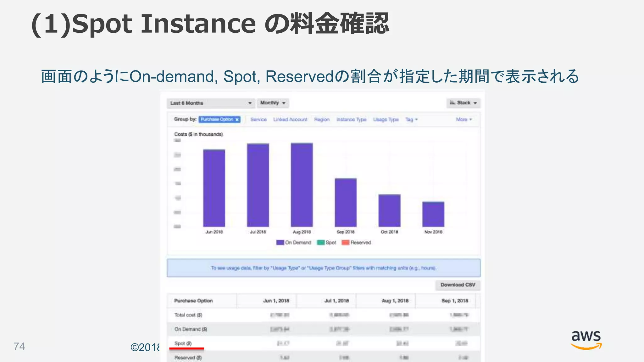Click the Sep 2018 cost bar
Image resolution: width=644 pixels, height=362 pixels.
pyautogui.click(x=346, y=202)
